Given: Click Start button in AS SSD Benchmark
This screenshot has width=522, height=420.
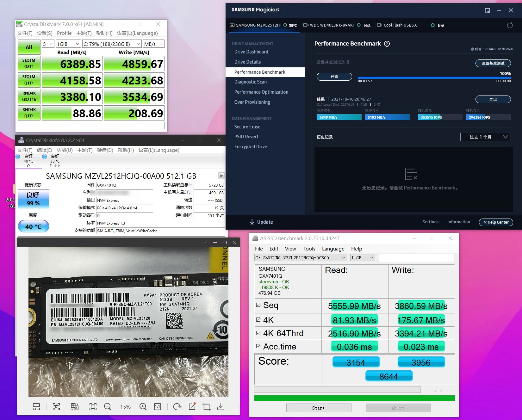Looking at the screenshot, I should 319,408.
